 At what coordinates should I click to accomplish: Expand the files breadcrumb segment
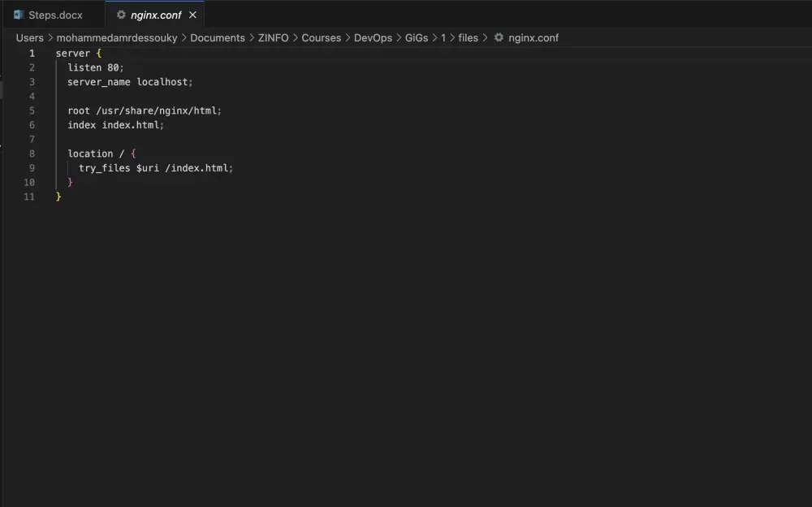point(468,37)
